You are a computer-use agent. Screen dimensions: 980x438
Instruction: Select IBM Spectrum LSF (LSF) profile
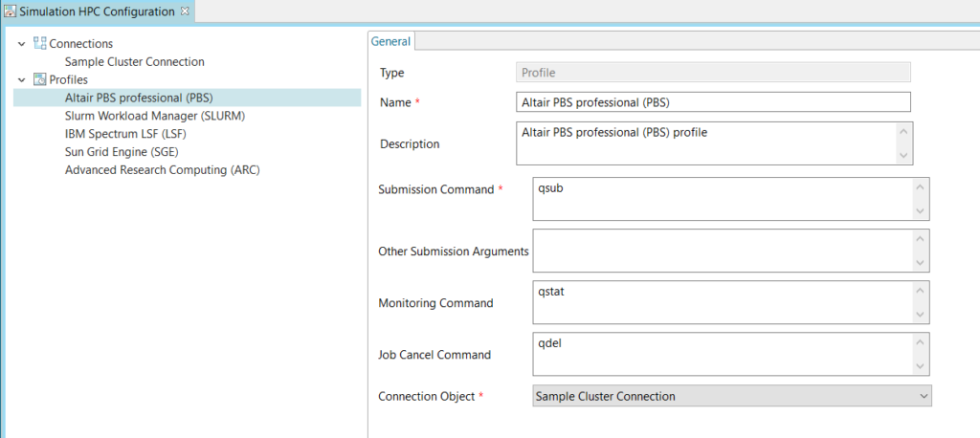pyautogui.click(x=125, y=134)
